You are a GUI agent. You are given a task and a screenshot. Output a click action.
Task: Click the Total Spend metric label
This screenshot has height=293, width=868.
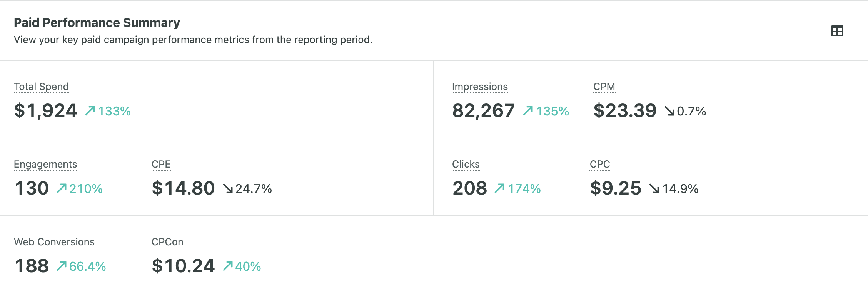42,87
